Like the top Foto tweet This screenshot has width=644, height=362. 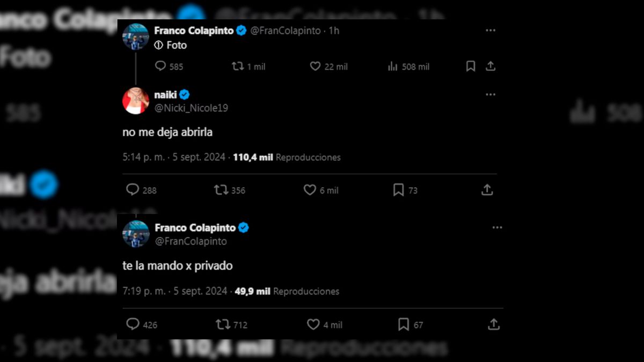pyautogui.click(x=316, y=66)
